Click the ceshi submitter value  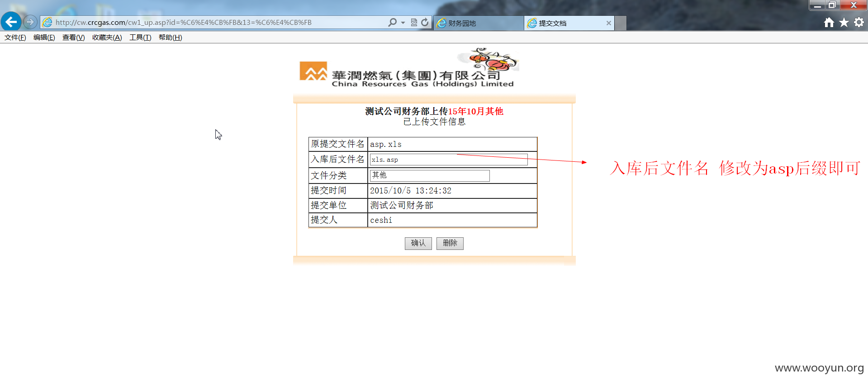(x=381, y=221)
